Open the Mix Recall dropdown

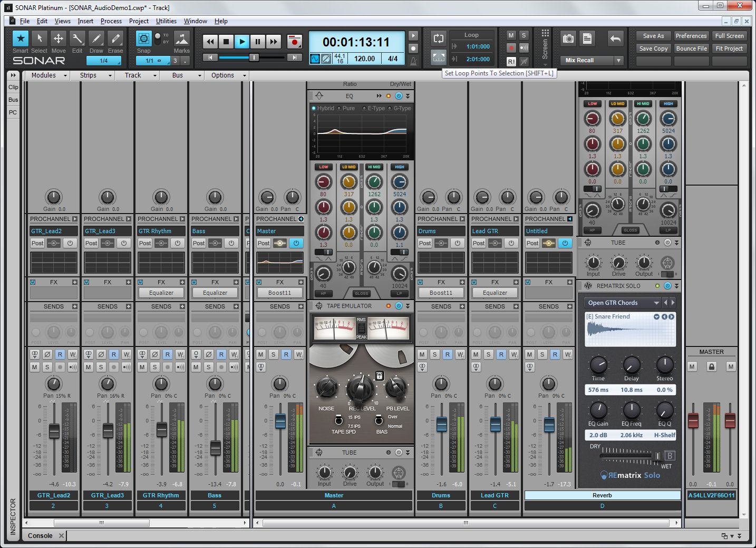pyautogui.click(x=619, y=61)
